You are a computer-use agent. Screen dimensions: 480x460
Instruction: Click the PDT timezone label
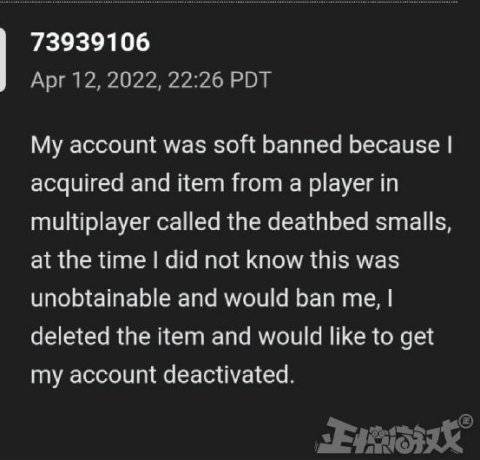click(x=250, y=80)
